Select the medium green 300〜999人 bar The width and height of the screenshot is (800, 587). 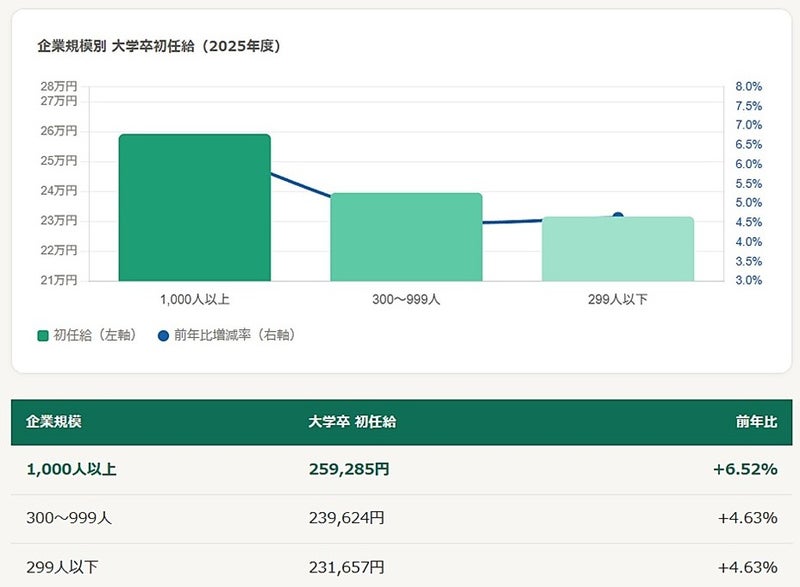(x=406, y=238)
